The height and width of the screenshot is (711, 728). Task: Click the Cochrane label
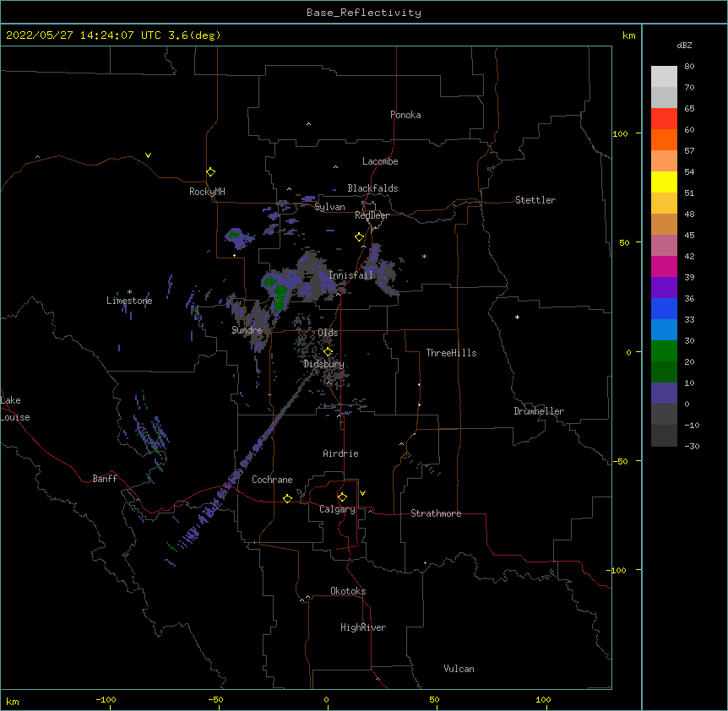(x=272, y=480)
